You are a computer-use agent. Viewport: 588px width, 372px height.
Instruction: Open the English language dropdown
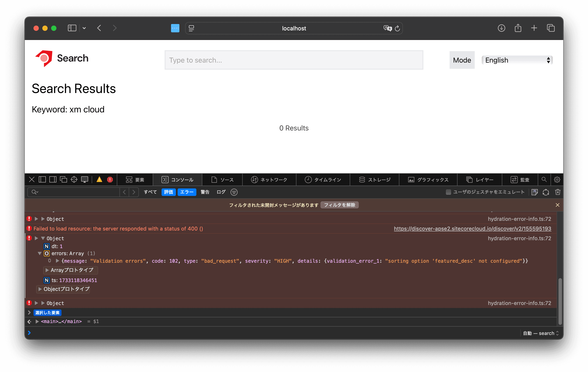tap(517, 60)
